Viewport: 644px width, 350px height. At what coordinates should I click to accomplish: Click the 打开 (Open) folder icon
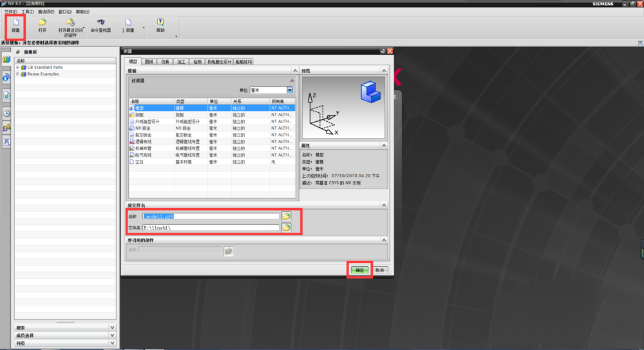[x=42, y=24]
